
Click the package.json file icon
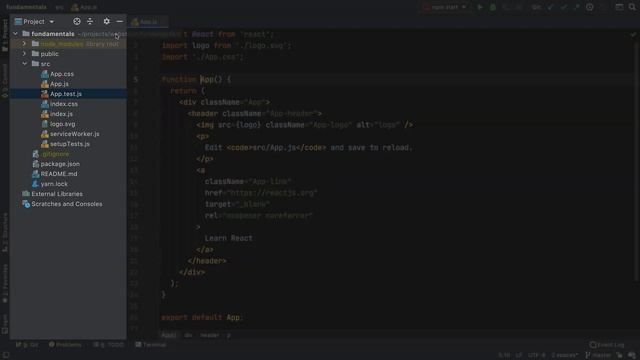(36, 164)
